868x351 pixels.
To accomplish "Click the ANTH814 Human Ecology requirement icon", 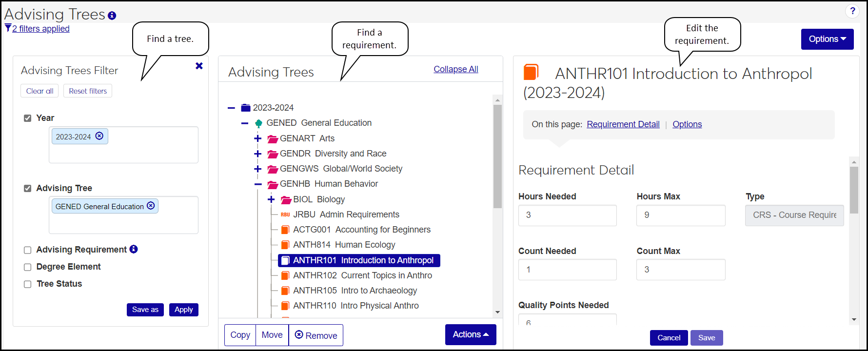I will point(286,245).
